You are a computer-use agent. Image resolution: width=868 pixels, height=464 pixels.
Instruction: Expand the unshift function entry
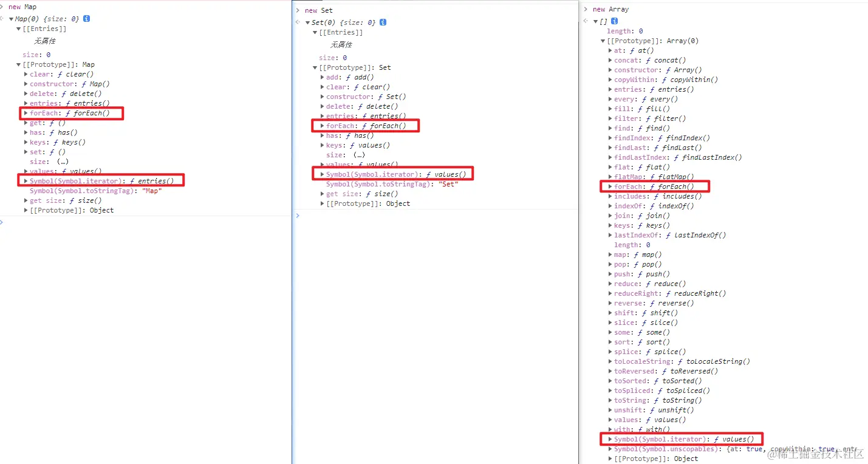coord(610,411)
